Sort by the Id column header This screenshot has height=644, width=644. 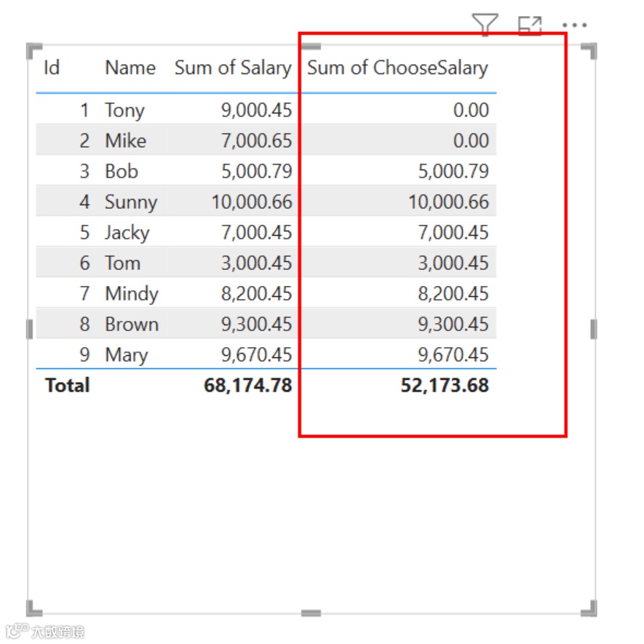pyautogui.click(x=52, y=68)
